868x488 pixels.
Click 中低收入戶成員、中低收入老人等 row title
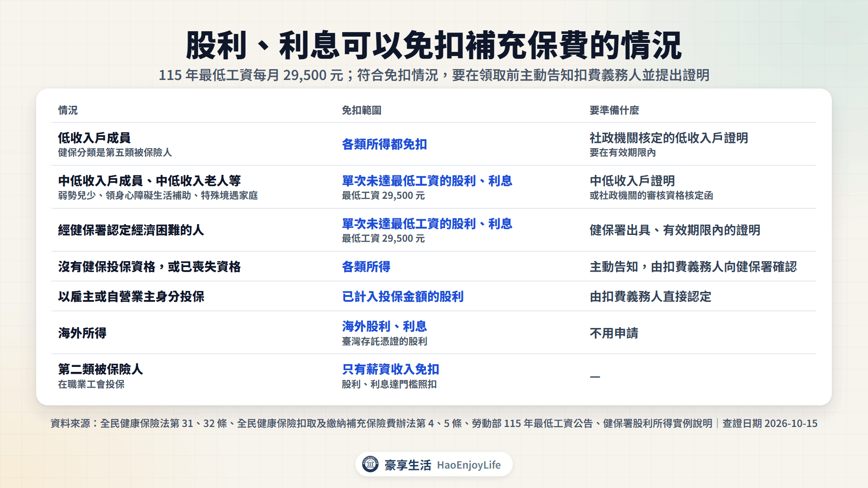pos(150,181)
